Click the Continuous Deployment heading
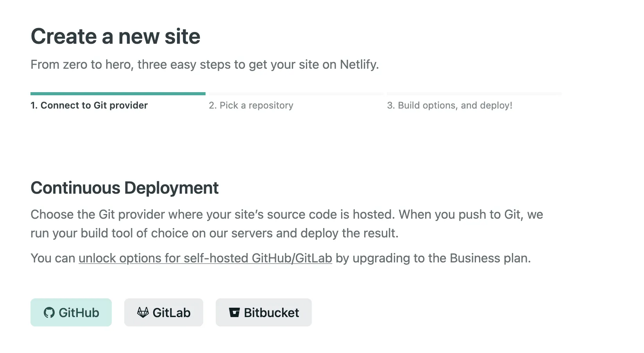The width and height of the screenshot is (644, 353). point(125,188)
